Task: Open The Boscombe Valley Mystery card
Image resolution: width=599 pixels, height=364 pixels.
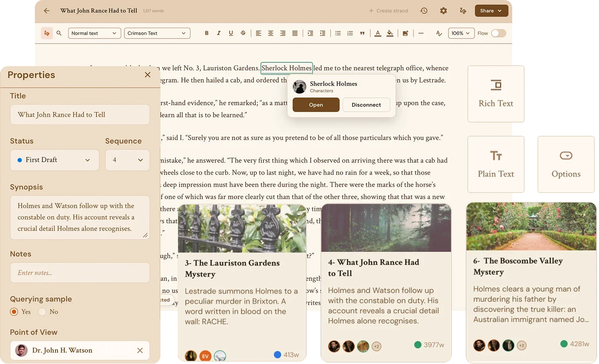Action: click(x=532, y=283)
